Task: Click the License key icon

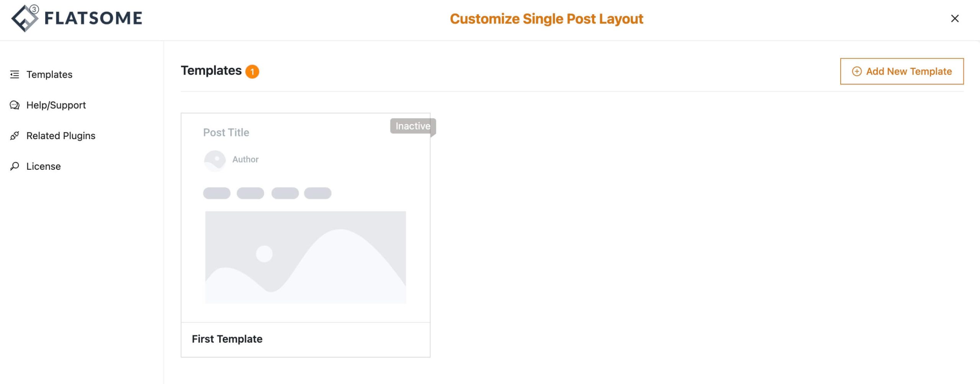Action: pyautogui.click(x=15, y=166)
